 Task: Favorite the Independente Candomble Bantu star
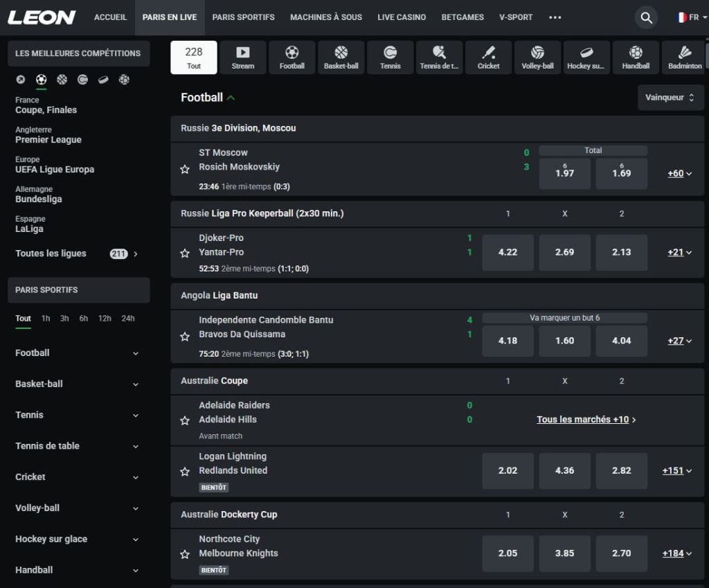click(x=184, y=337)
